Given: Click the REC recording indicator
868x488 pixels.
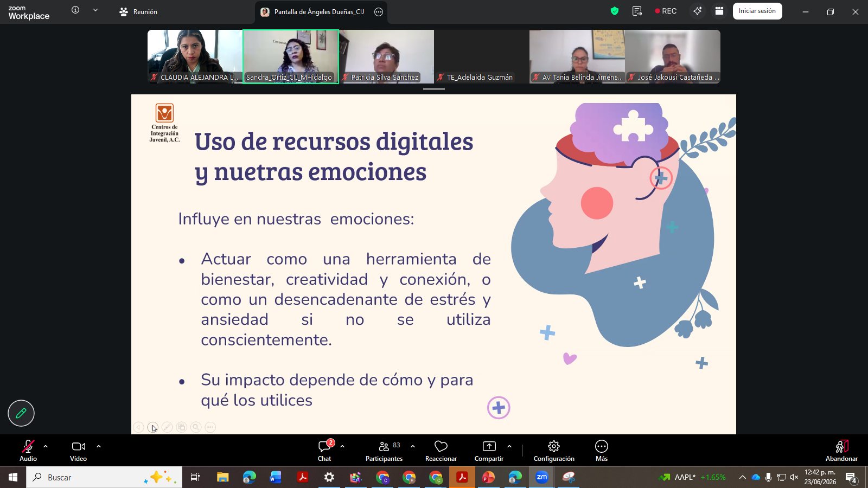Looking at the screenshot, I should point(666,11).
